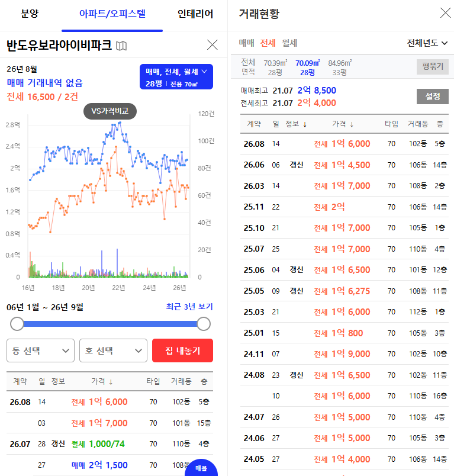The width and height of the screenshot is (454, 476).
Task: Select the 26.06 갱신 1억 4,500 row
Action: click(x=344, y=165)
